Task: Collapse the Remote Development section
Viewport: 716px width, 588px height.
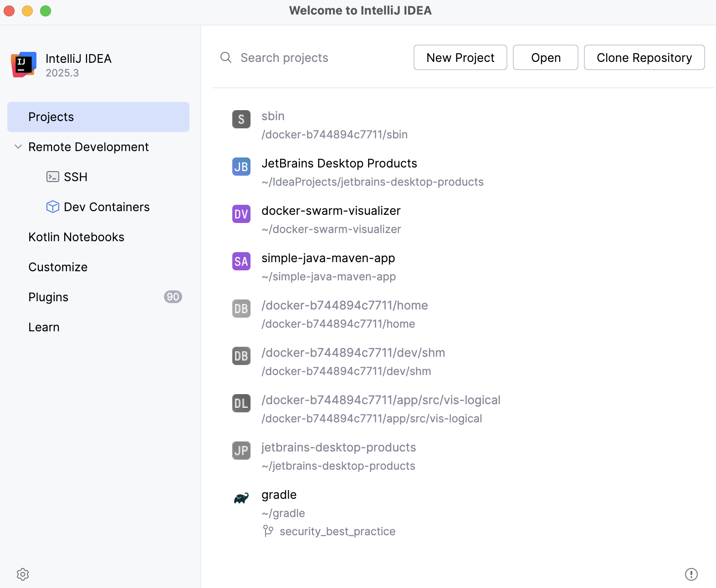Action: click(x=18, y=147)
